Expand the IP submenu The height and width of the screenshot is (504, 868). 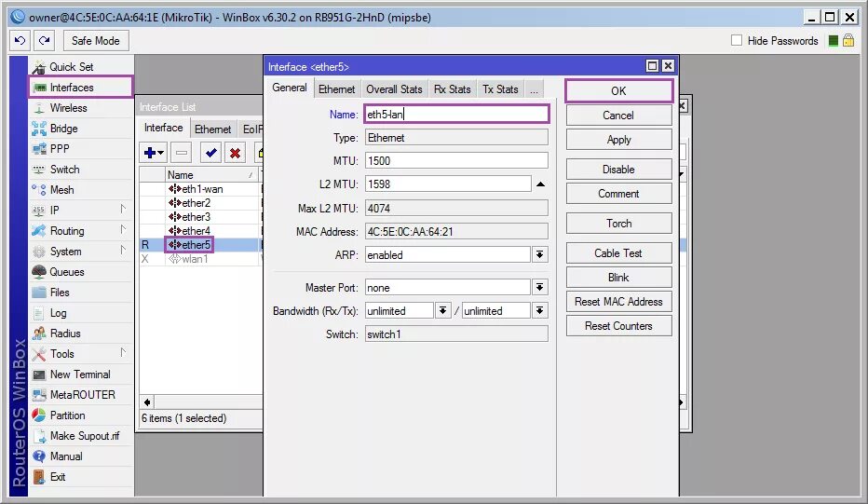coord(81,211)
